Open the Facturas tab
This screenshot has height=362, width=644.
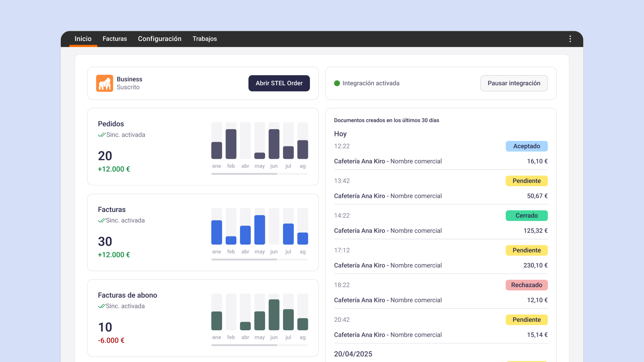(115, 39)
